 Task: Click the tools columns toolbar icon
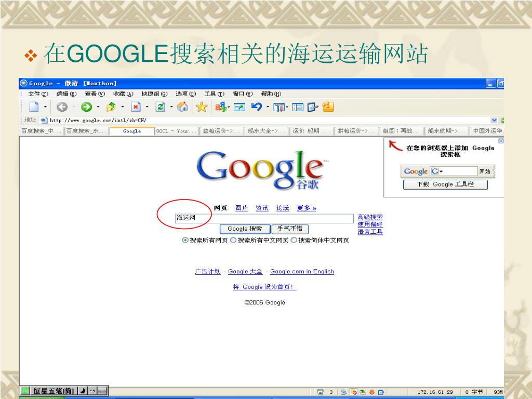pyautogui.click(x=279, y=107)
